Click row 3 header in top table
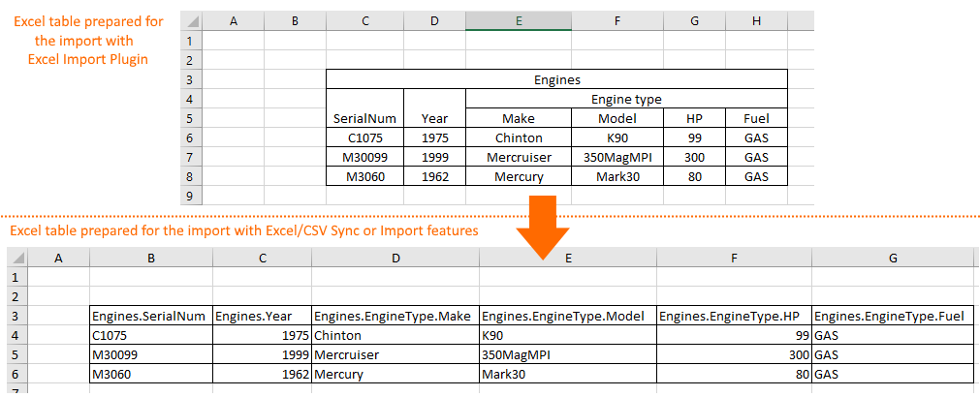Viewport: 980px width, 397px height. click(189, 79)
